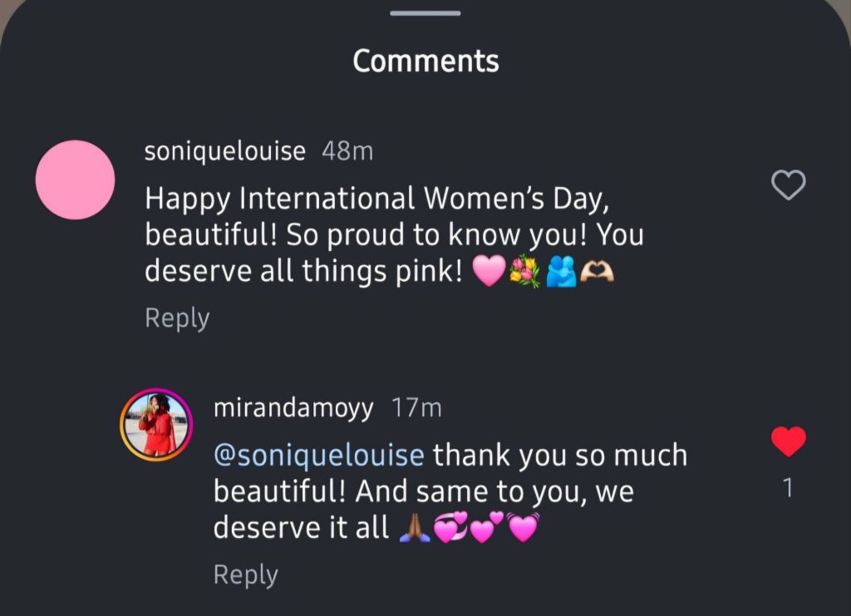Tap the praying hands emoji in the reply
The width and height of the screenshot is (851, 616).
[x=415, y=529]
